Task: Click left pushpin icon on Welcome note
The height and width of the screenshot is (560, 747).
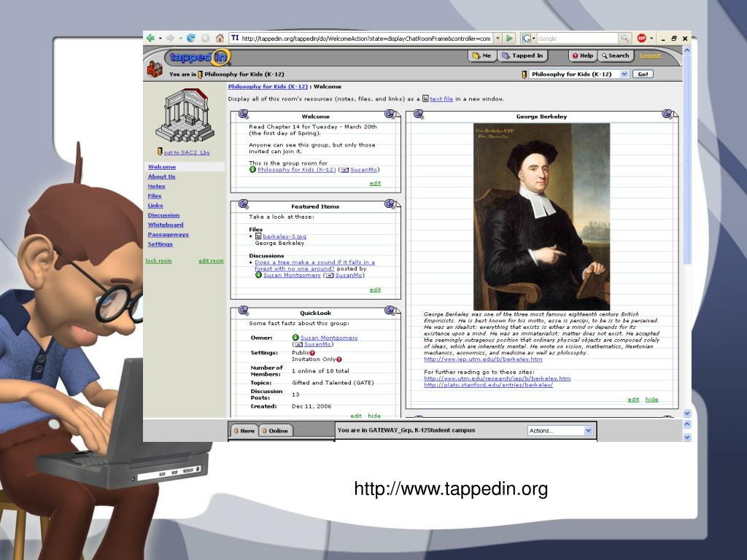Action: pyautogui.click(x=244, y=114)
